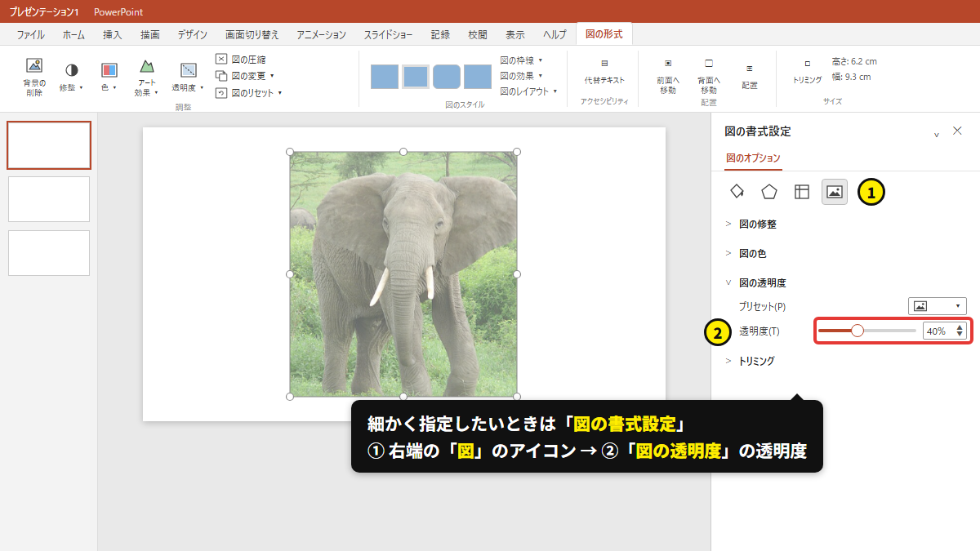Switch to the スライドショー tab
Viewport: 980px width, 551px height.
389,34
